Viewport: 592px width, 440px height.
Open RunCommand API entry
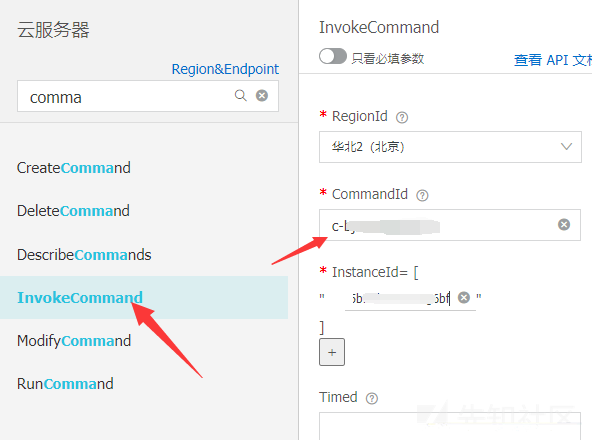click(65, 384)
